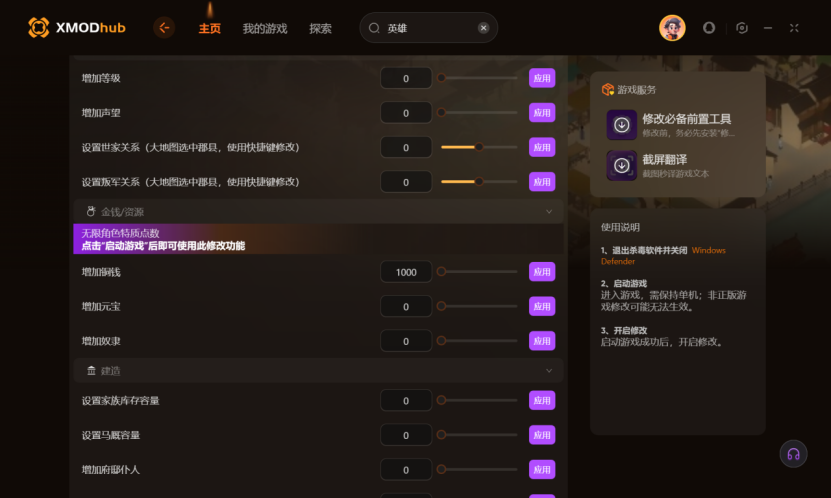Collapse the 金钱/资源 section chevron
This screenshot has height=498, width=831.
point(549,212)
